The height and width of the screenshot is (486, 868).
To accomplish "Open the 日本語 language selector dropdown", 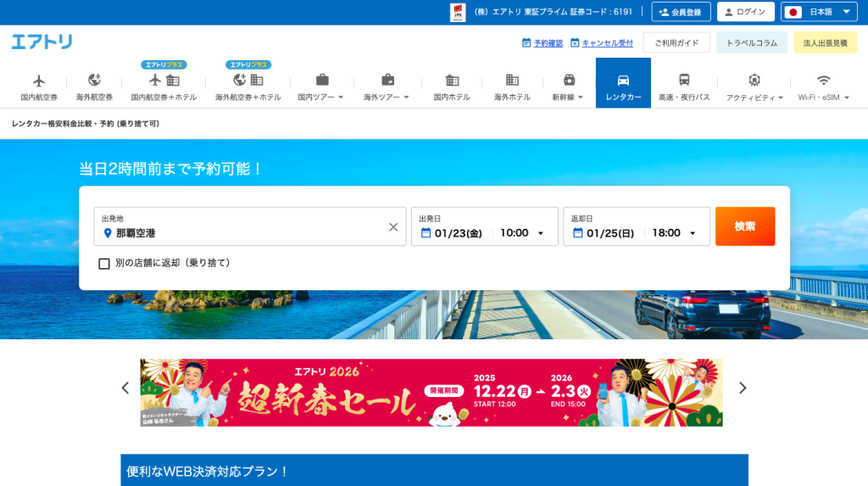I will click(819, 12).
